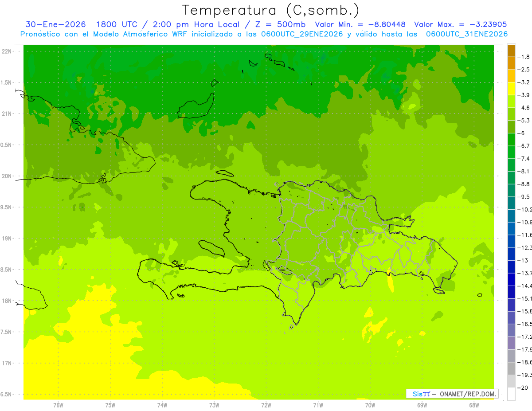Click the '-4.6' colorbar value

[524, 108]
